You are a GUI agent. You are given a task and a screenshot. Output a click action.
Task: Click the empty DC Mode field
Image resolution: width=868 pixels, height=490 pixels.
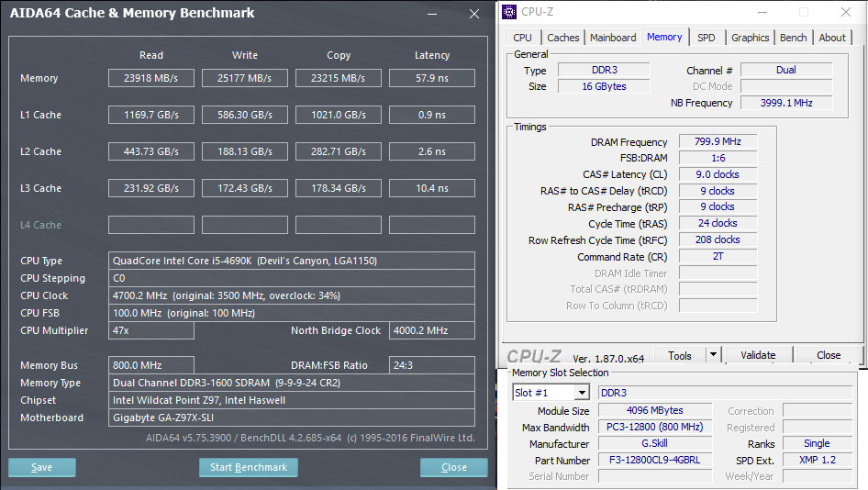[786, 86]
